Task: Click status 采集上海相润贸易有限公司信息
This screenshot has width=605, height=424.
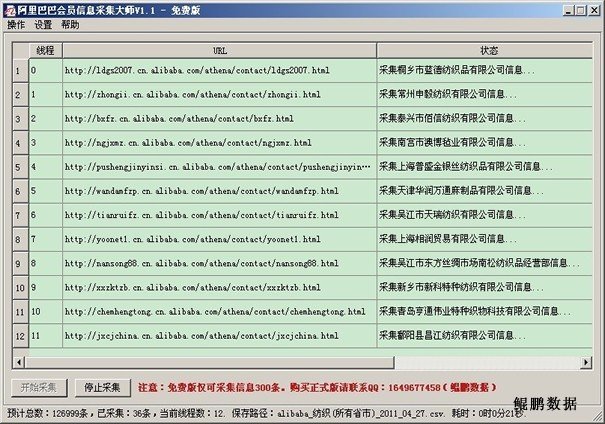Action: coord(485,239)
